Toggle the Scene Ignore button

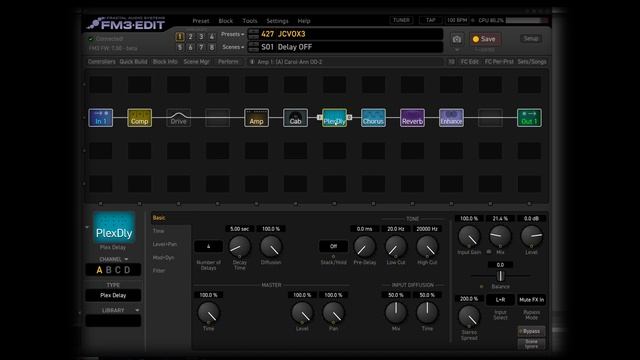(531, 344)
